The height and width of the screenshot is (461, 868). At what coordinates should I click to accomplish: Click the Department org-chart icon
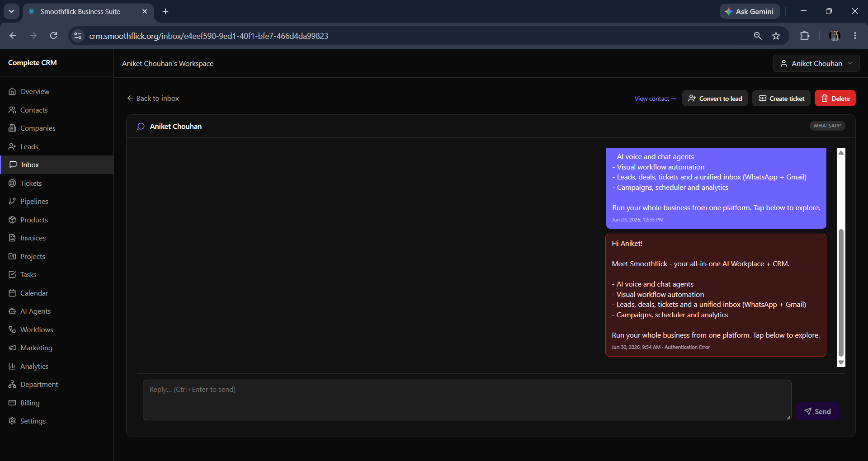point(12,384)
